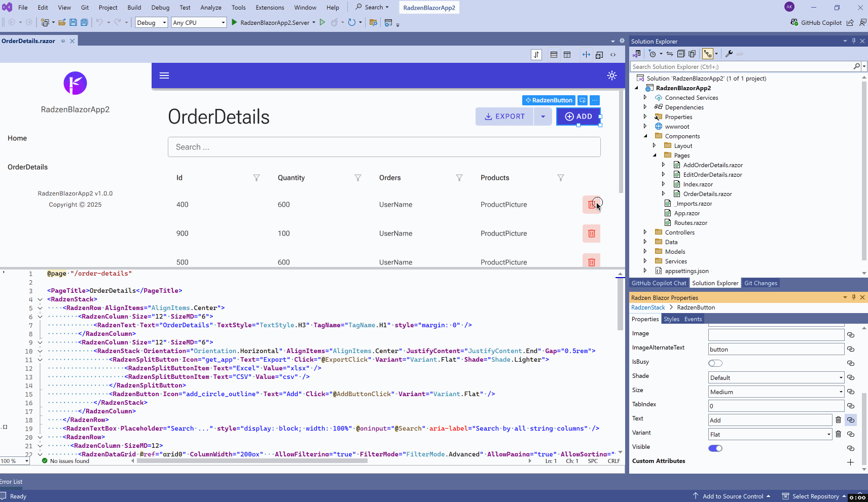Open the Debug configuration dropdown
The height and width of the screenshot is (502, 868).
(x=152, y=22)
